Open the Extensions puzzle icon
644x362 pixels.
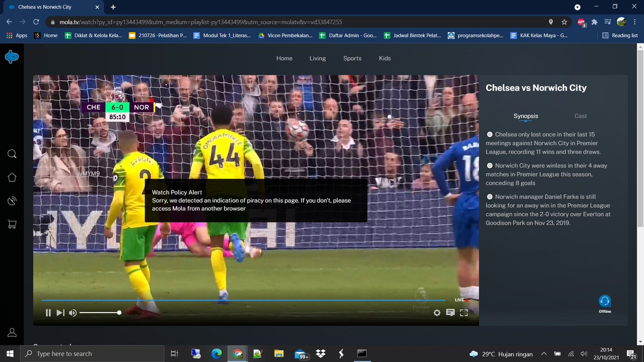[595, 22]
